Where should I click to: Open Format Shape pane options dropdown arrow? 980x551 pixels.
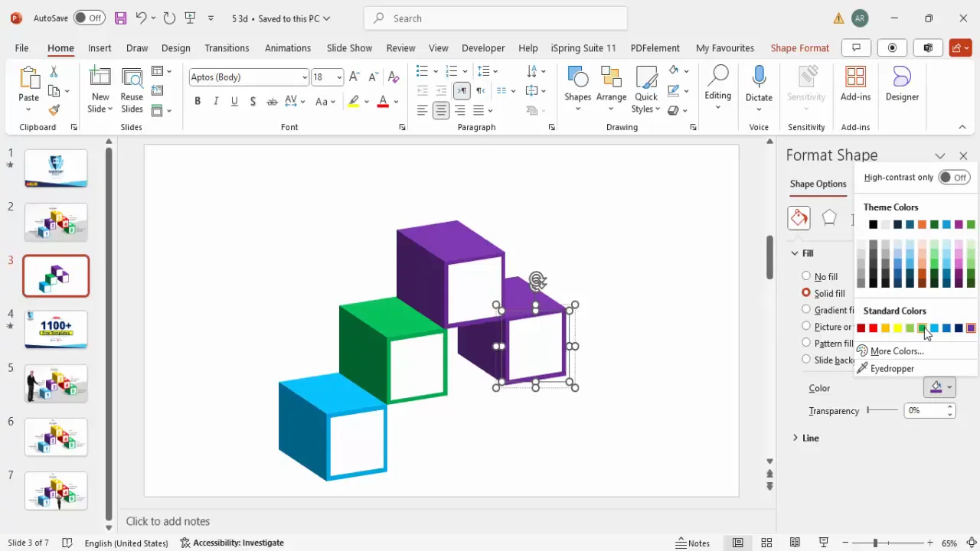tap(940, 155)
